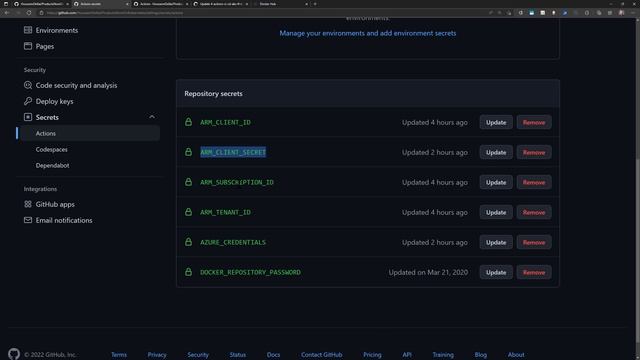This screenshot has height=360, width=640.
Task: Remove the ARM_CLIENT_SECRET secret
Action: pos(534,152)
